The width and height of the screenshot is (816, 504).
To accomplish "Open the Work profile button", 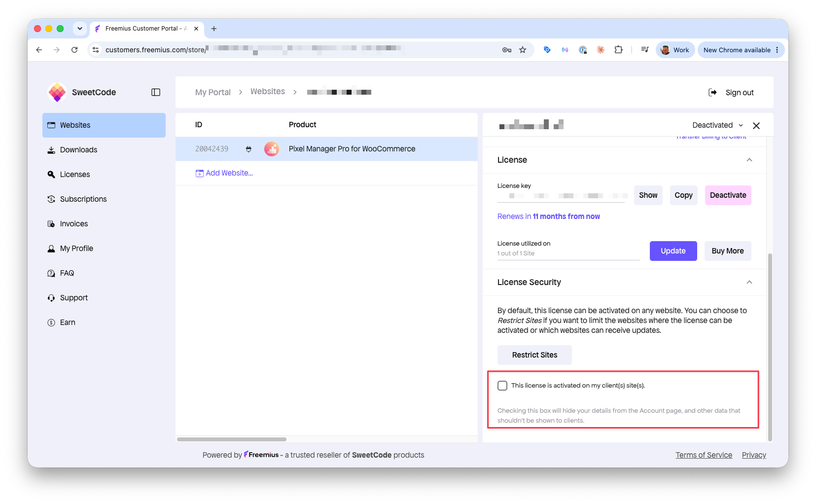I will [675, 50].
